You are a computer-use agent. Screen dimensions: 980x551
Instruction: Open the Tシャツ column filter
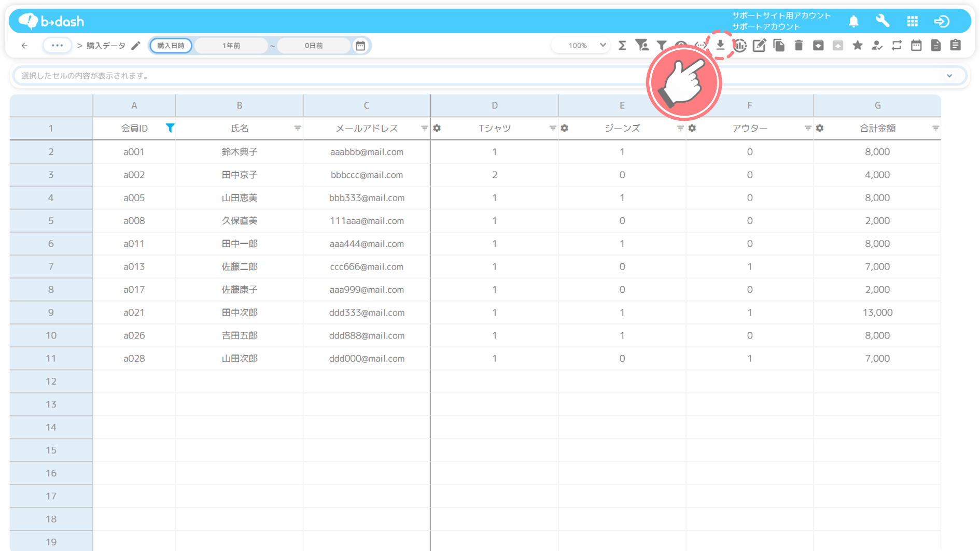pos(553,128)
